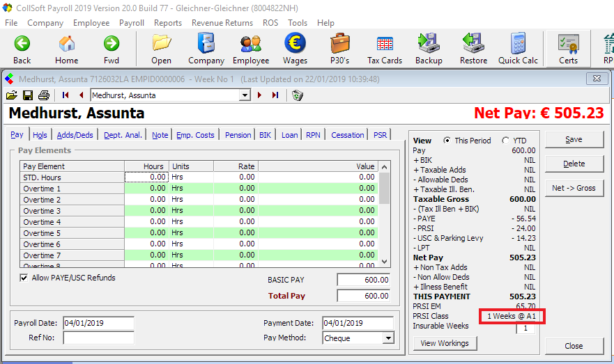
Task: Open the Pay Method dropdown
Action: pyautogui.click(x=388, y=338)
